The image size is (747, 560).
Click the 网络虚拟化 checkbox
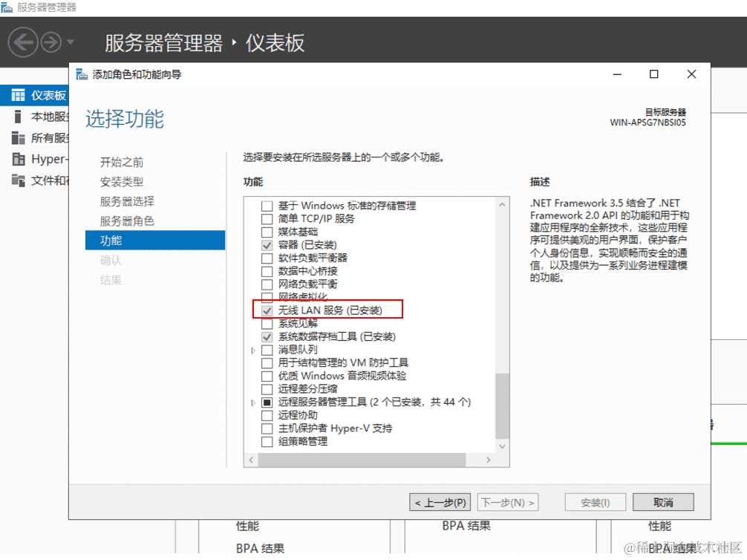[267, 297]
